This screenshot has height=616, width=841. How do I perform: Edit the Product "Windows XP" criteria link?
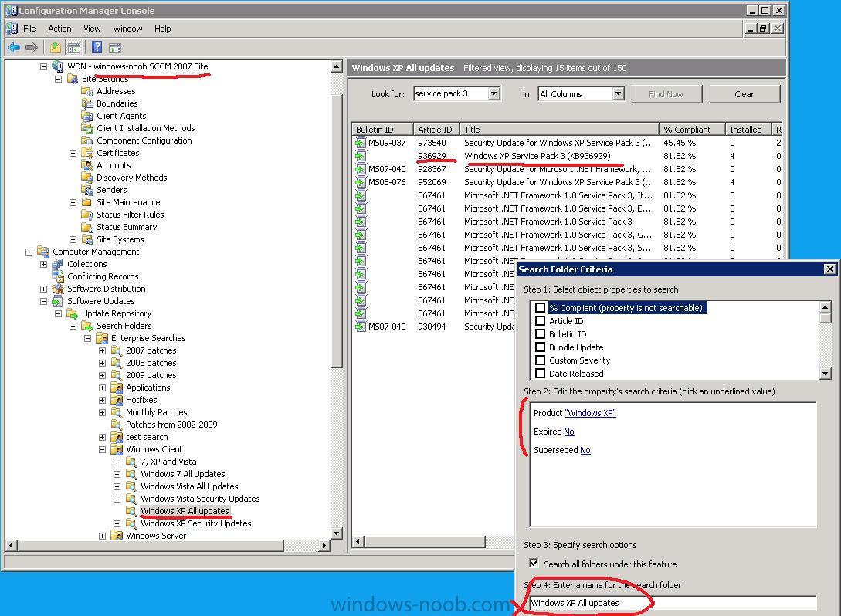coord(590,413)
